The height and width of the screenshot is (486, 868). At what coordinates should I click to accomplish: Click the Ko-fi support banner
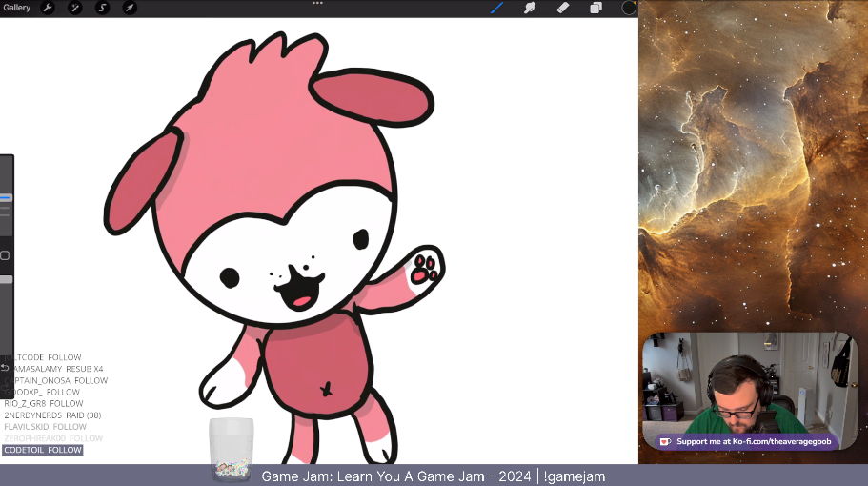[746, 441]
